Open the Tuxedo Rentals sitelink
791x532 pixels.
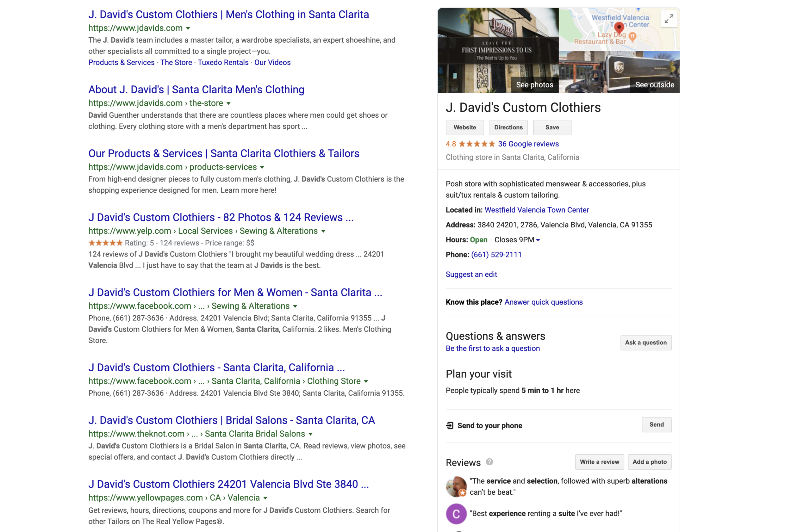[x=223, y=62]
